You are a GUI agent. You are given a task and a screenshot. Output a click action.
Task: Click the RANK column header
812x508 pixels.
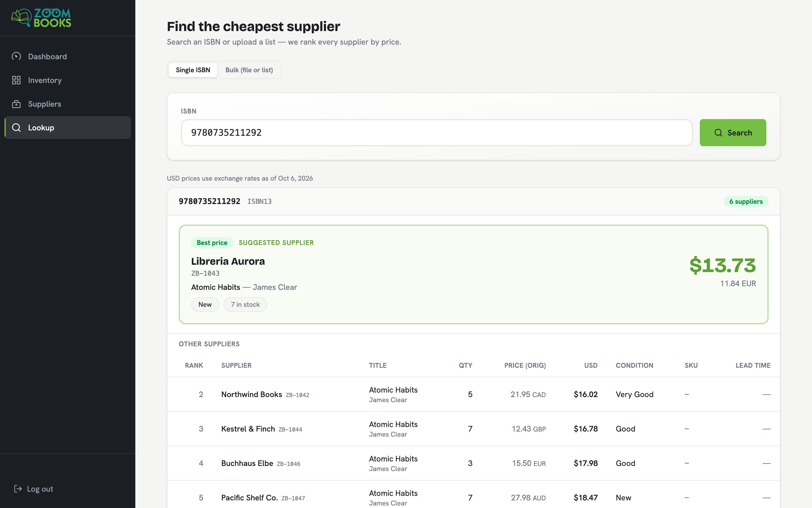pos(194,365)
